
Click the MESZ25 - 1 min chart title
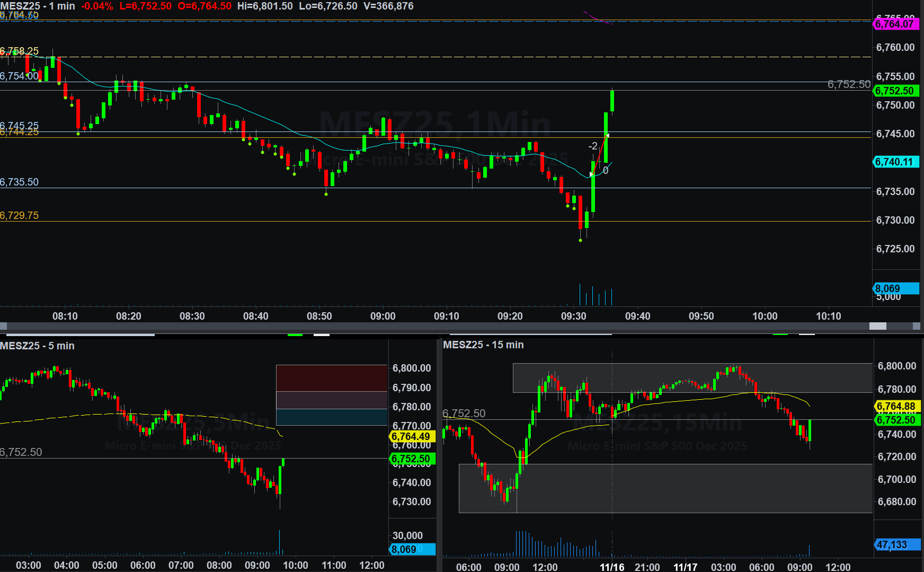38,6
